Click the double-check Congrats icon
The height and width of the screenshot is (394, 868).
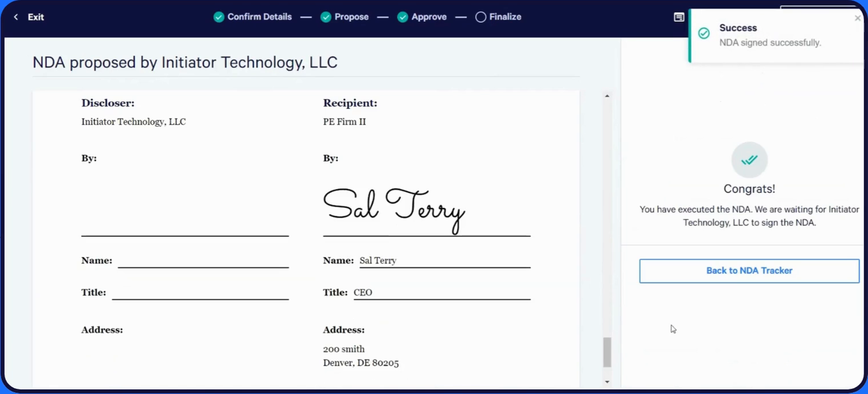point(749,160)
